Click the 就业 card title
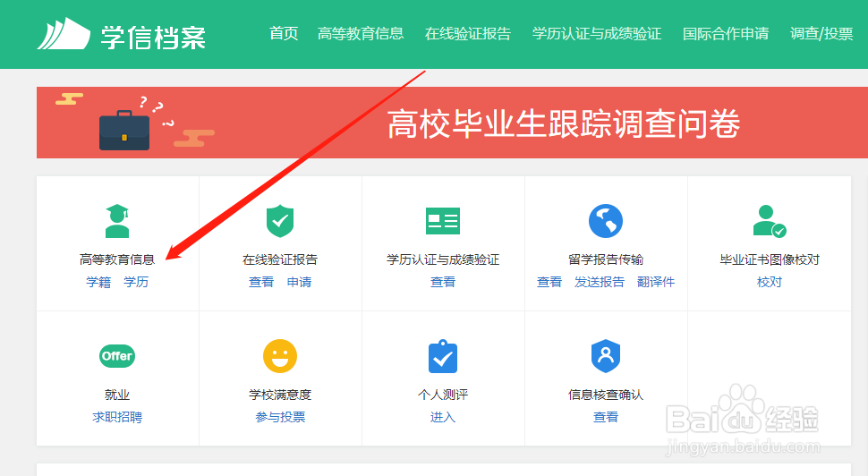The width and height of the screenshot is (868, 476). coord(117,395)
